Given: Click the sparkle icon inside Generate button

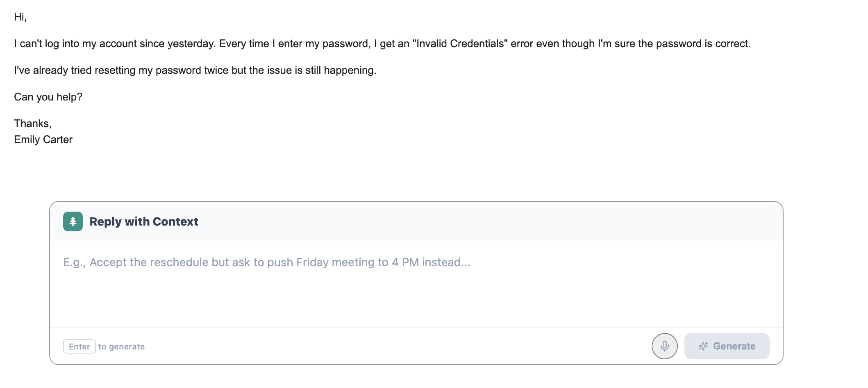Looking at the screenshot, I should (703, 346).
